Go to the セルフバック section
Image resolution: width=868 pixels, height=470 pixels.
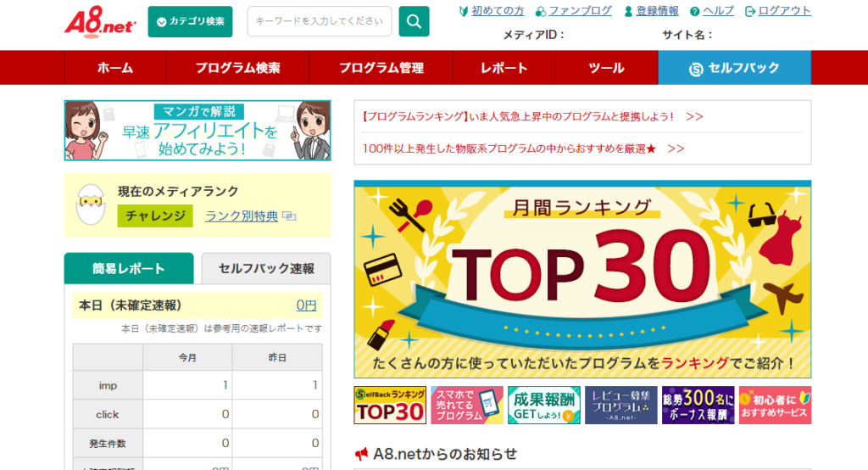tap(734, 68)
